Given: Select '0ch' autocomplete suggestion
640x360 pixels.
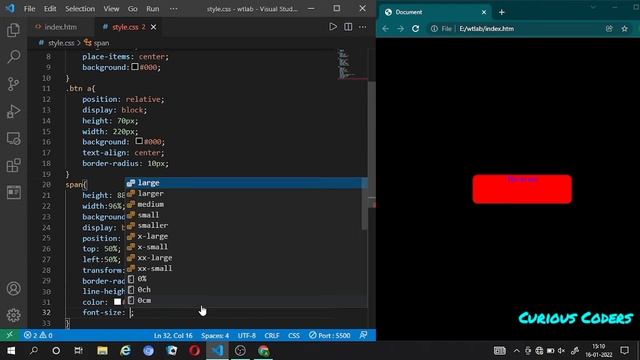Looking at the screenshot, I should (x=243, y=289).
